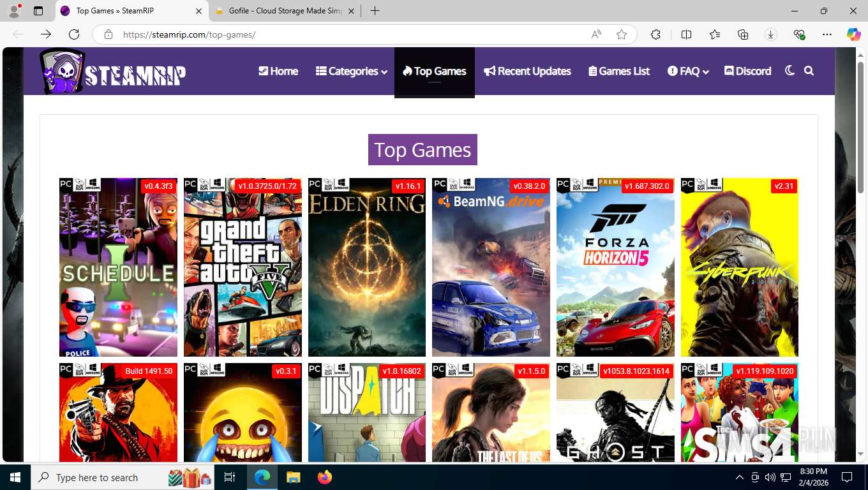The height and width of the screenshot is (490, 868).
Task: Click the v2.31 version badge
Action: pos(784,186)
